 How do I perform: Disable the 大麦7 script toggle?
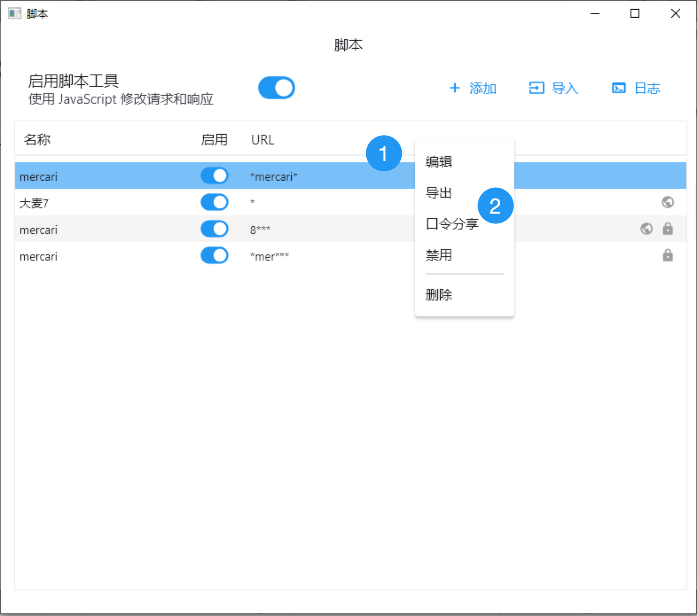click(x=214, y=202)
